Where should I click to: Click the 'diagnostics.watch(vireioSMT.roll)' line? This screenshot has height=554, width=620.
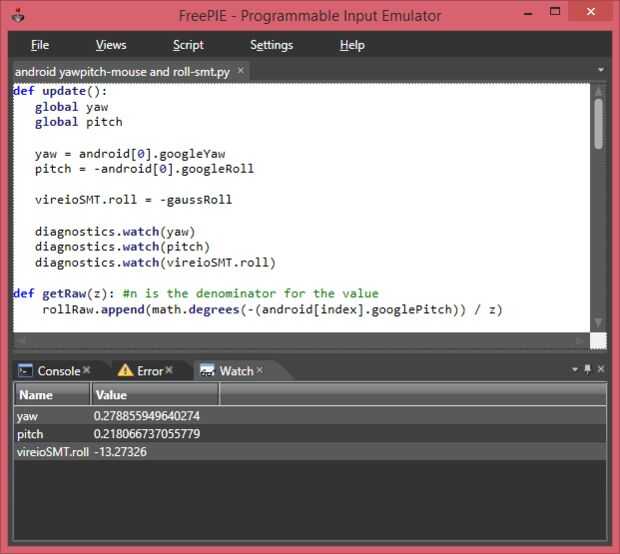pyautogui.click(x=155, y=263)
